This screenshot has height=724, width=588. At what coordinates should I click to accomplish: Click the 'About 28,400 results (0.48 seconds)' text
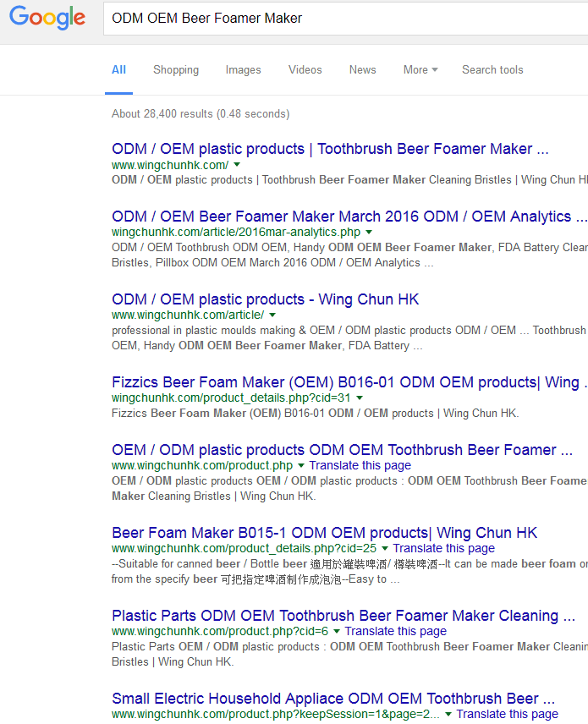201,114
